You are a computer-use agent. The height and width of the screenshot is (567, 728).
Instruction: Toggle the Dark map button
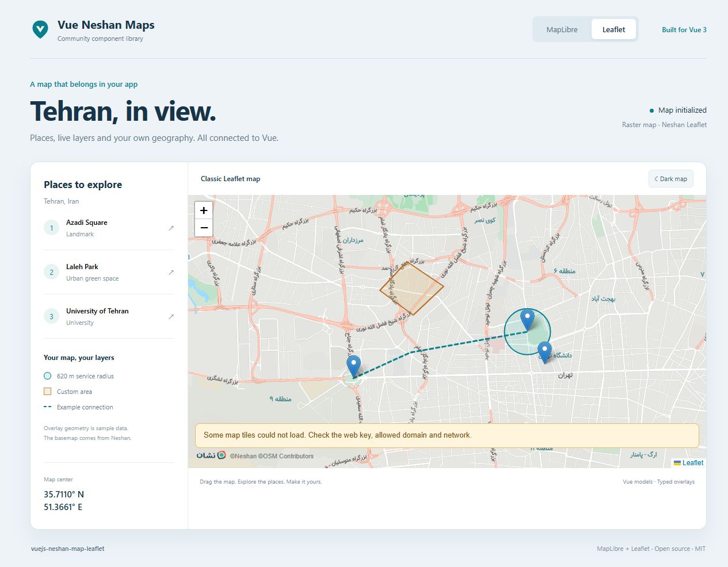(x=671, y=179)
